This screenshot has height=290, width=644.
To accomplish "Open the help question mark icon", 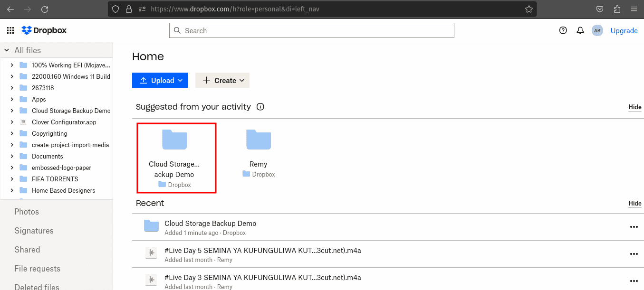I will 563,30.
